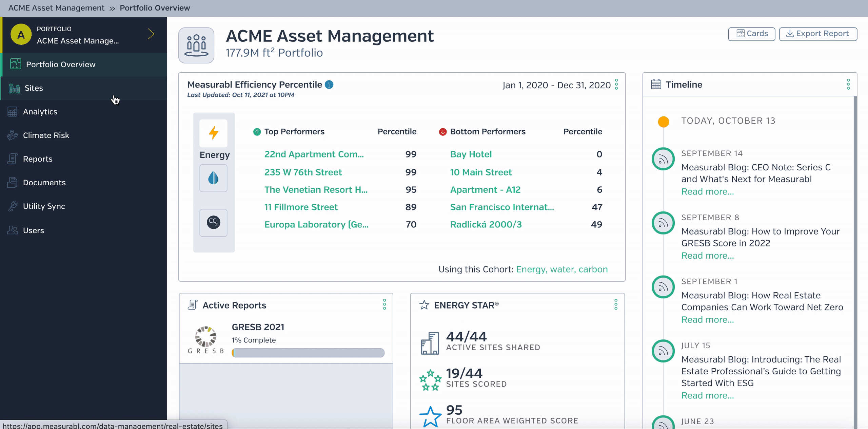Open the 235 W 76th Street link
This screenshot has height=429, width=868.
[303, 172]
